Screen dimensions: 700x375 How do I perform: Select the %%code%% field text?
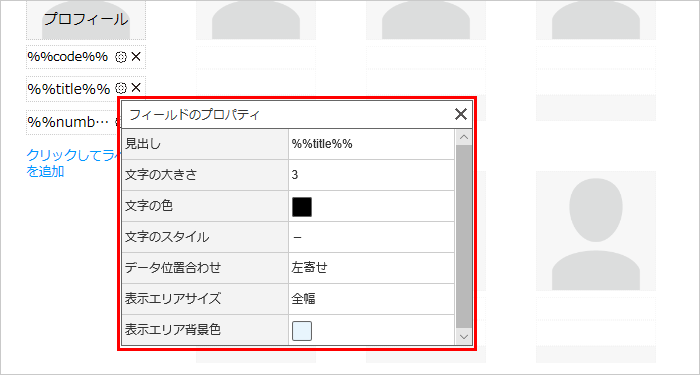(68, 57)
